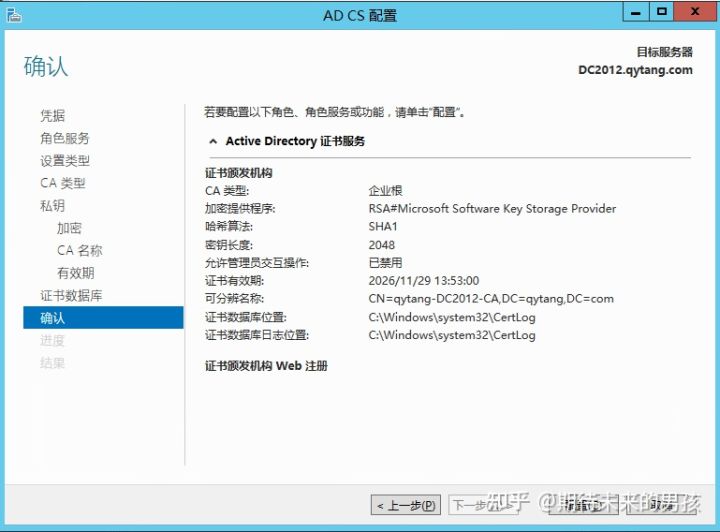The width and height of the screenshot is (720, 532).
Task: Click the DC2012.qytang.com target server name
Action: point(635,70)
